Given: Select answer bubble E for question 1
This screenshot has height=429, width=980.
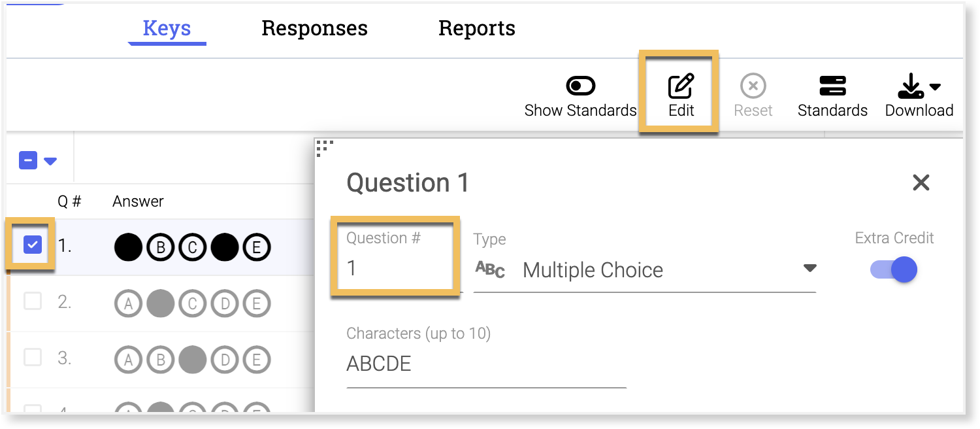Looking at the screenshot, I should pyautogui.click(x=256, y=247).
